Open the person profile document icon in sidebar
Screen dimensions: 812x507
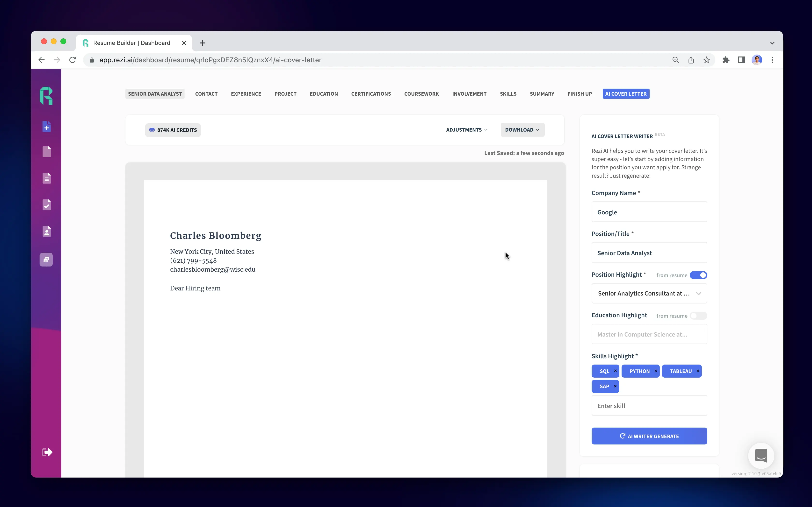coord(47,231)
